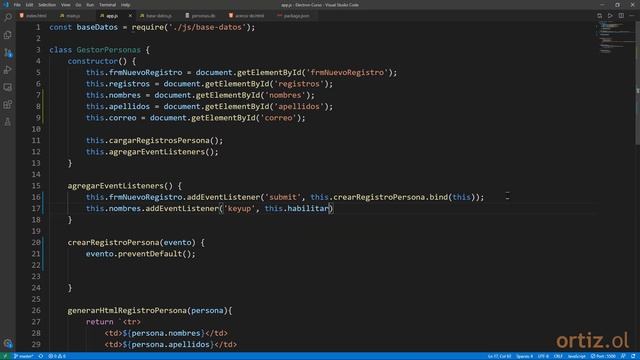
Task: Click the master git branch indicator
Action: pos(23,356)
